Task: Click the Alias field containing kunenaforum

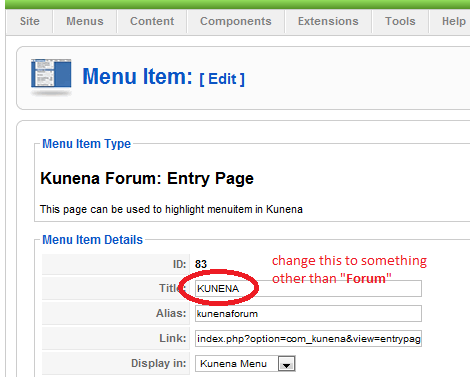Action: 308,313
